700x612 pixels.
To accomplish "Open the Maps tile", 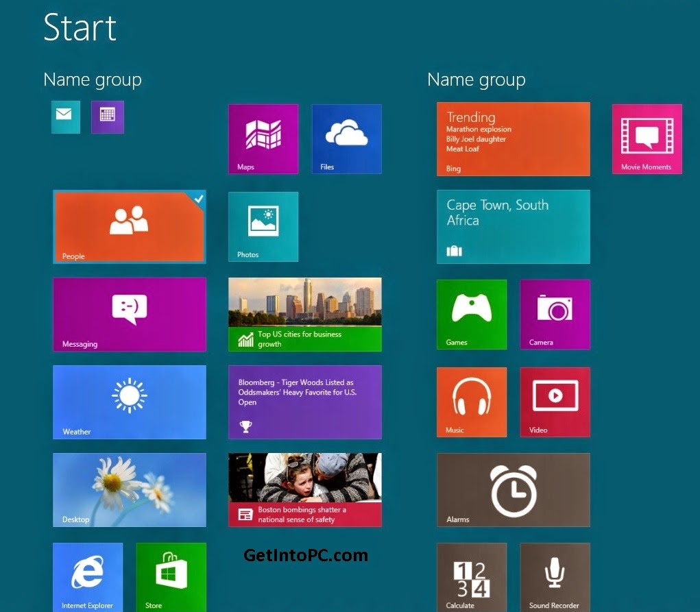I will pos(263,138).
